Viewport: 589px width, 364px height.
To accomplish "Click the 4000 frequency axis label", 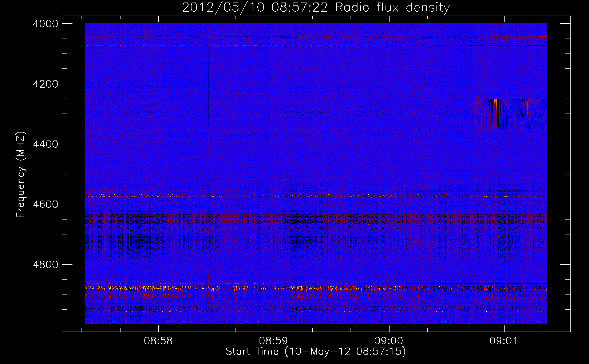I will [46, 24].
